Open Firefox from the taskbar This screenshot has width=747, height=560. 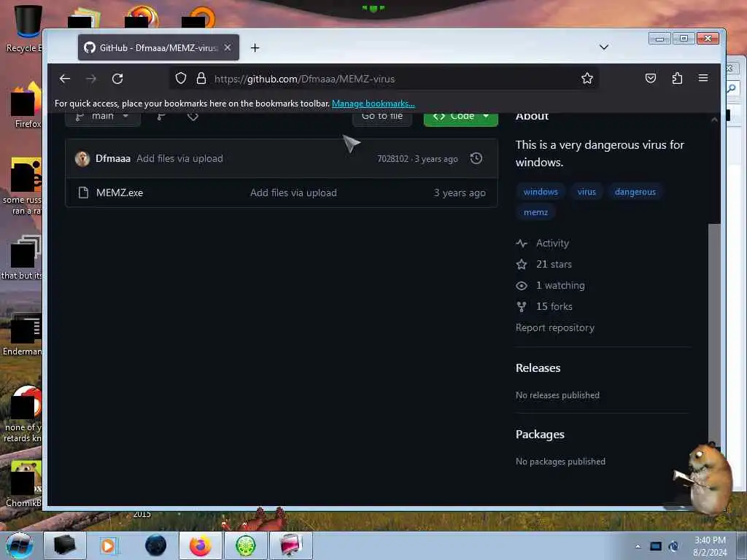[200, 545]
